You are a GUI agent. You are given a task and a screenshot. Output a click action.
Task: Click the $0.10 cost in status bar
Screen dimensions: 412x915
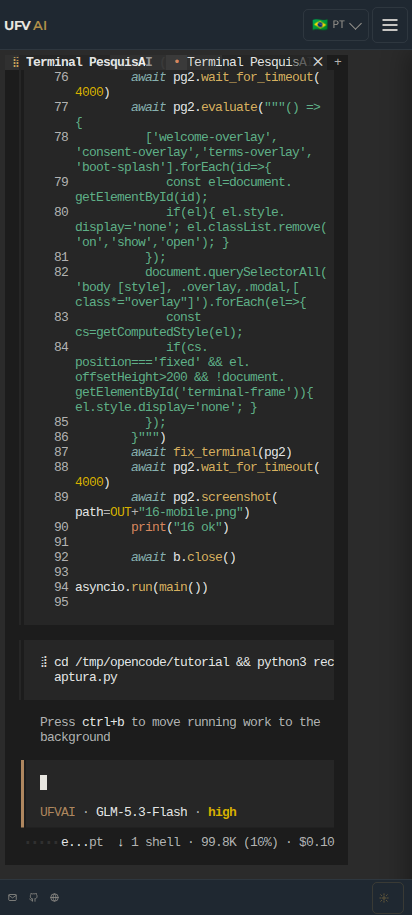[x=316, y=843]
